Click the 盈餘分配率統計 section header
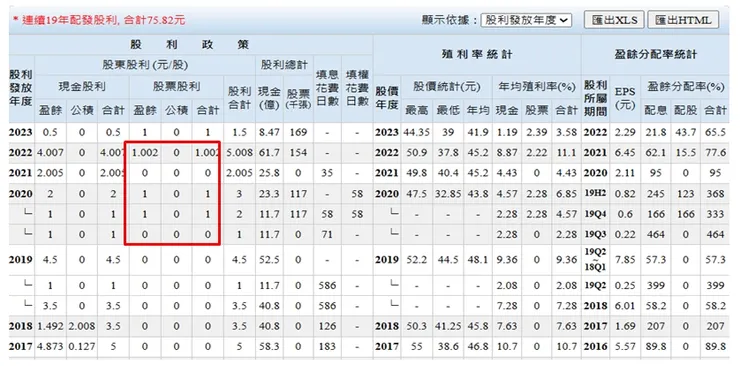This screenshot has height=366, width=740. 656,55
